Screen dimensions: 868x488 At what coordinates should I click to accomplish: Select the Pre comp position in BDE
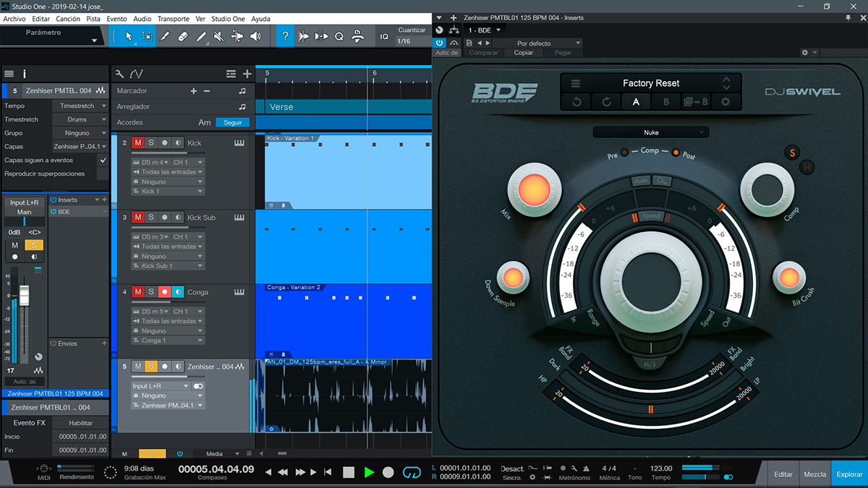625,153
